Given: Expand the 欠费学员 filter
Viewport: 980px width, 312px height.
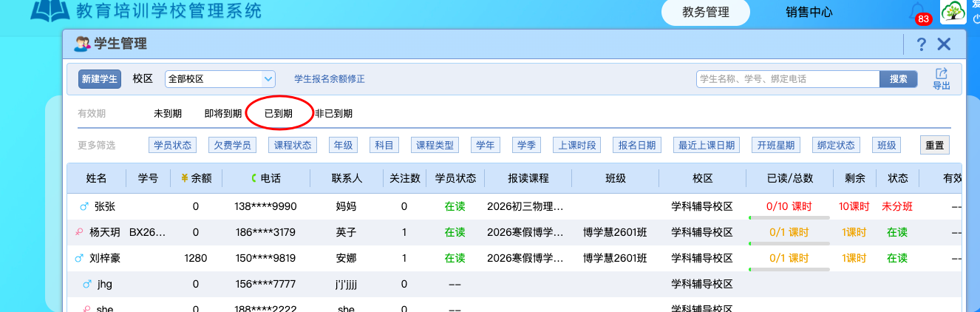Looking at the screenshot, I should coord(232,145).
